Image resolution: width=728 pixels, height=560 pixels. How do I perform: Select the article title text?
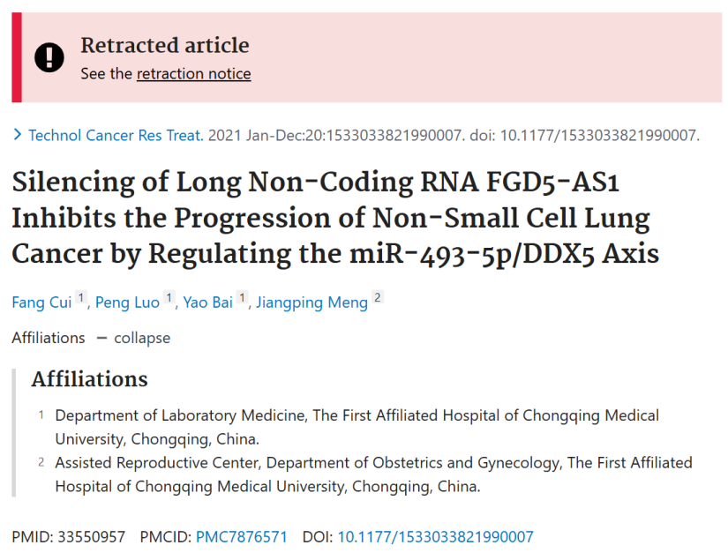point(335,218)
